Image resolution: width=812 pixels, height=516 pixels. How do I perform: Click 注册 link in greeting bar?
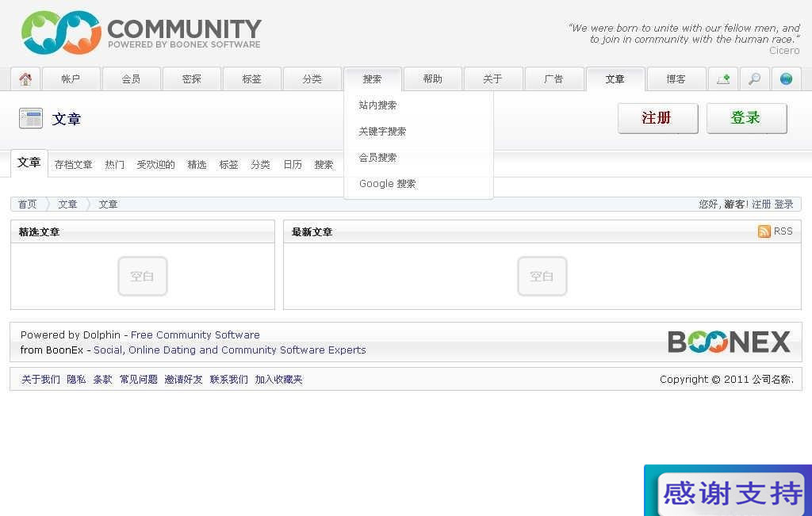pyautogui.click(x=761, y=204)
